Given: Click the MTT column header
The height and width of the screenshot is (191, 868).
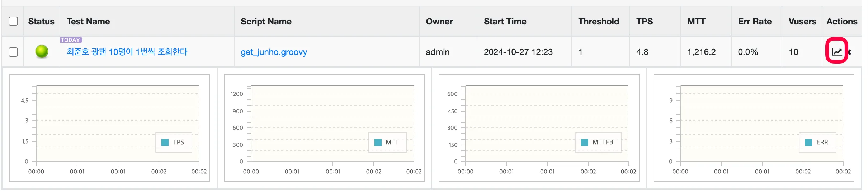Looking at the screenshot, I should coord(696,22).
